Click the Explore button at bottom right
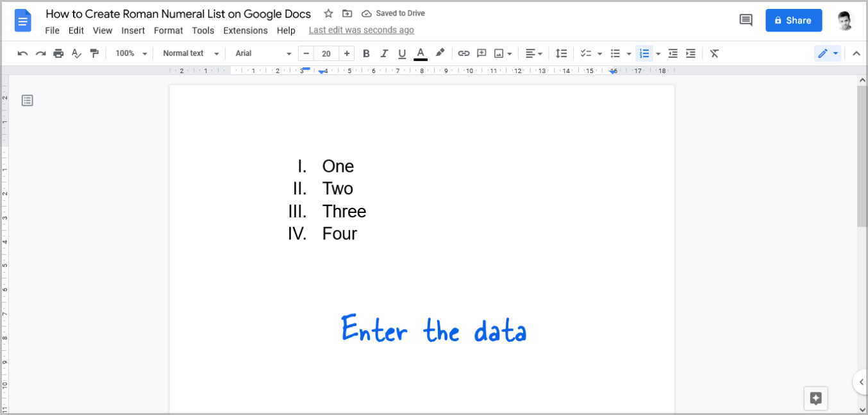The width and height of the screenshot is (868, 415). pyautogui.click(x=815, y=398)
